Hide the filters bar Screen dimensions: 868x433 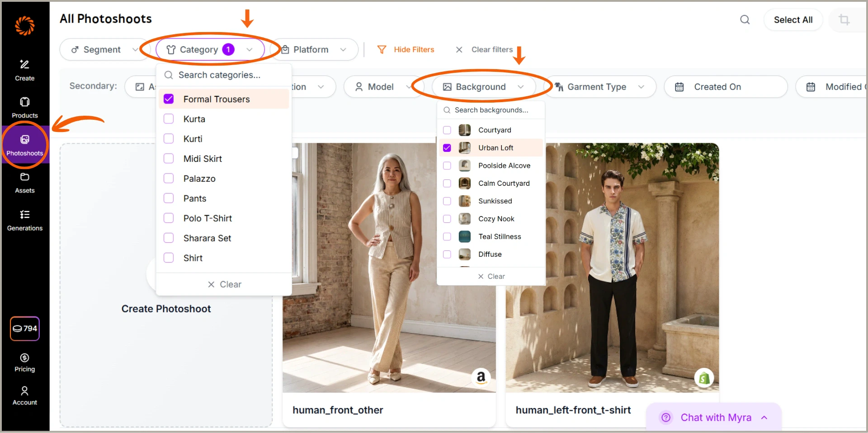(x=406, y=49)
